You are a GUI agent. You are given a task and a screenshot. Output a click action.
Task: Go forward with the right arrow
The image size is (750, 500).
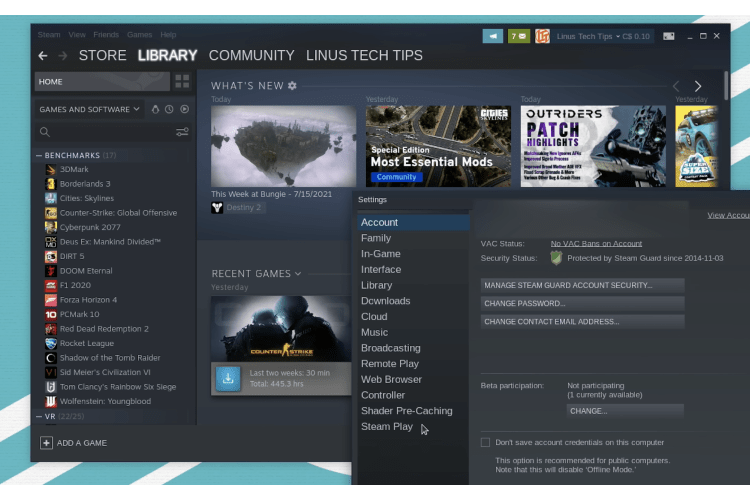(x=63, y=56)
